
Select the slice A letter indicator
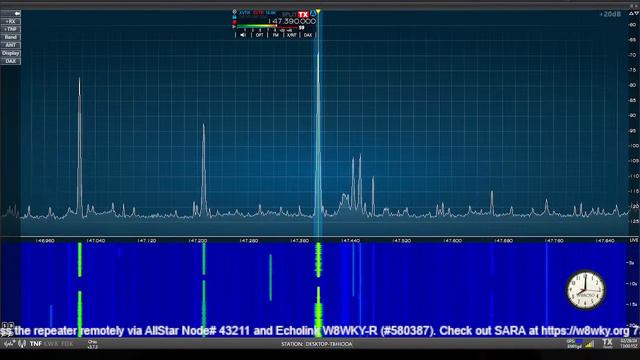click(x=313, y=13)
